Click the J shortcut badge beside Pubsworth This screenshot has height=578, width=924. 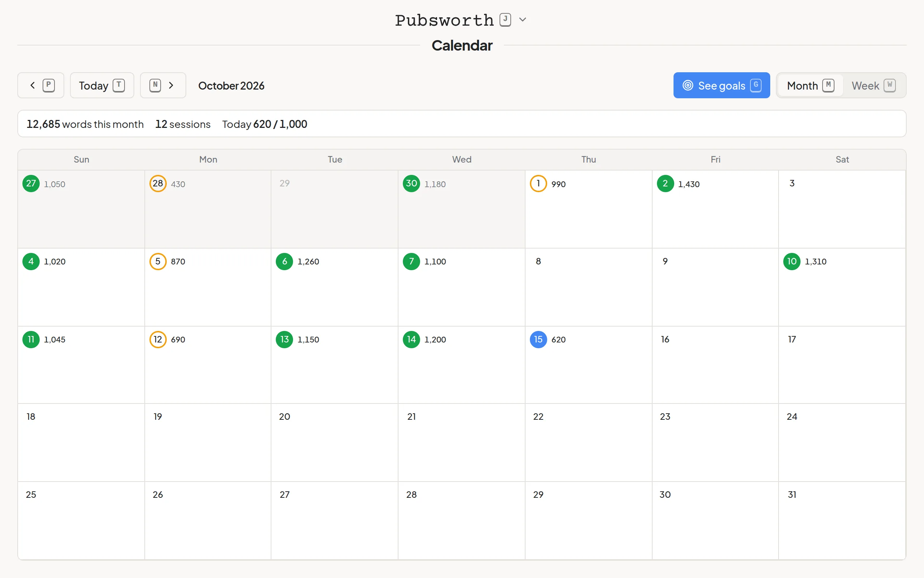pyautogui.click(x=505, y=20)
